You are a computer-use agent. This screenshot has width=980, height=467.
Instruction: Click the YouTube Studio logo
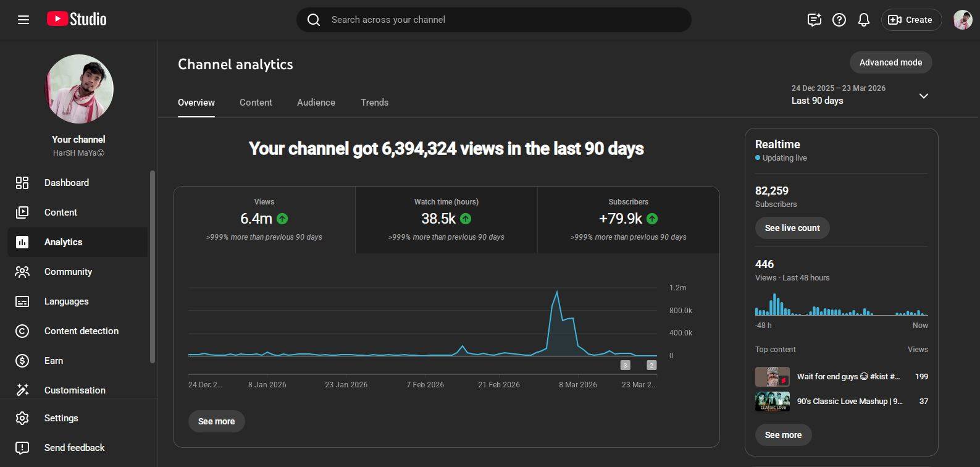pyautogui.click(x=77, y=19)
